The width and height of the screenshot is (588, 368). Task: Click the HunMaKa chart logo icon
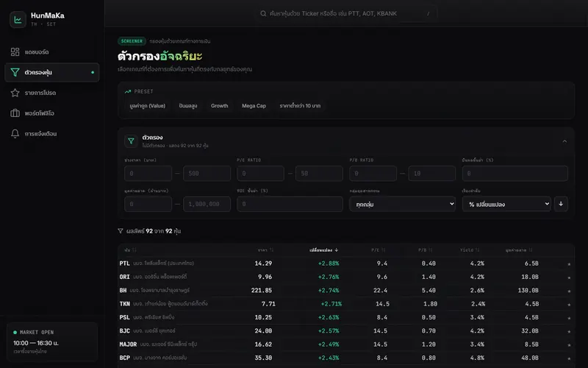coord(18,20)
